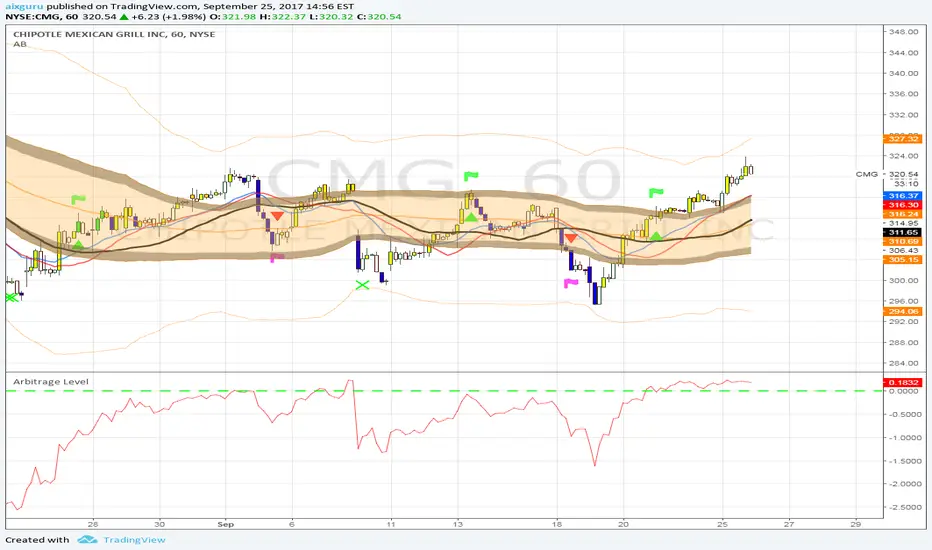
Task: Click the open value O:321.98
Action: [232, 17]
